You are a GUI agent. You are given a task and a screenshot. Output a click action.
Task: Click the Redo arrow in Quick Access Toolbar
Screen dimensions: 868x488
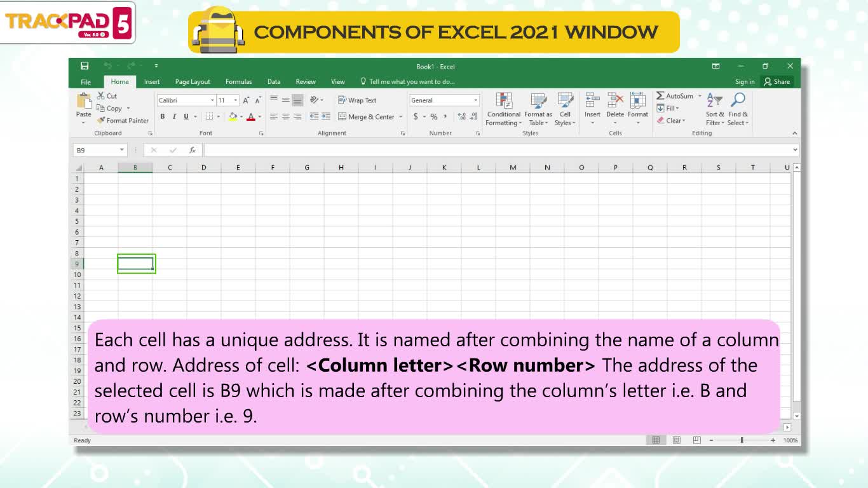tap(130, 66)
